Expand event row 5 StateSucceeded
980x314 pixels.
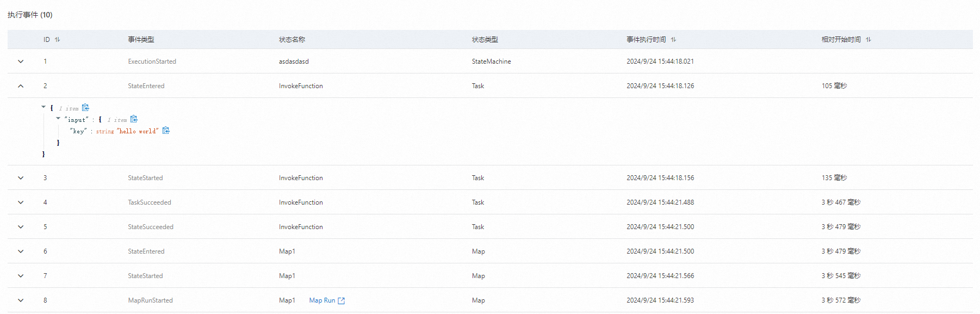coord(21,227)
